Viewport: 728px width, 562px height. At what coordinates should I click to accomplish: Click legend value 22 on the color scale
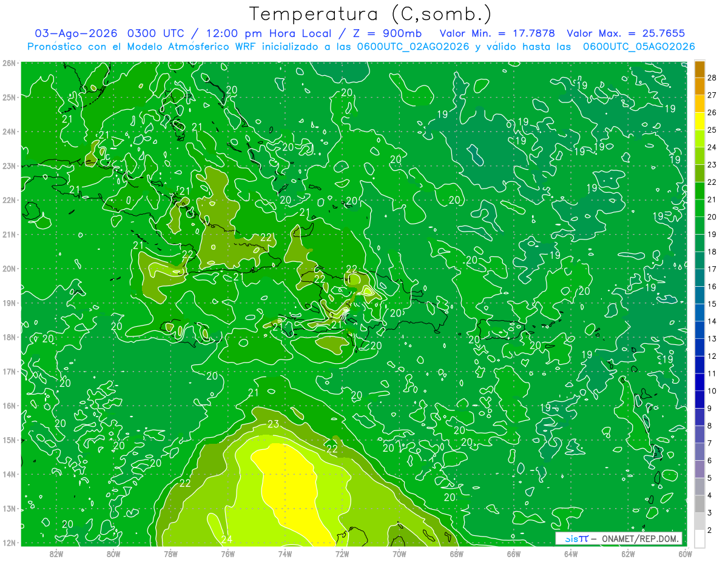(712, 182)
